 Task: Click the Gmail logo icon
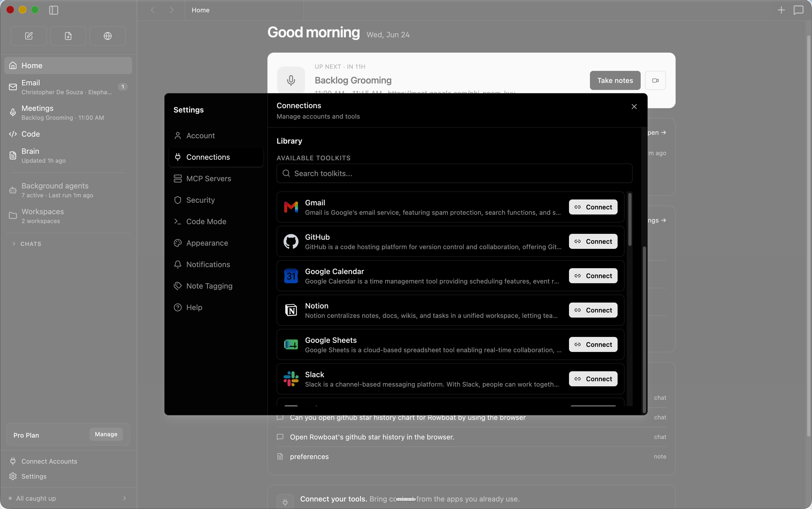pyautogui.click(x=291, y=207)
